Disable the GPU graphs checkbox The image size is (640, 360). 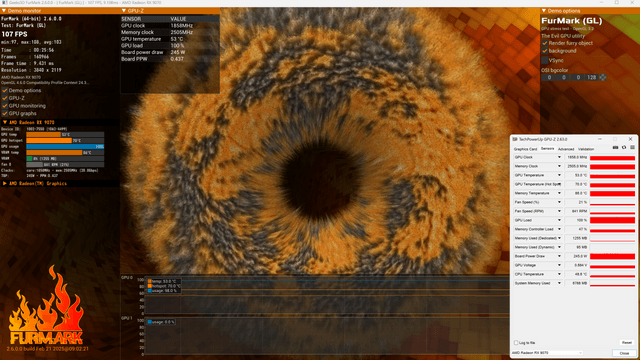click(x=5, y=113)
